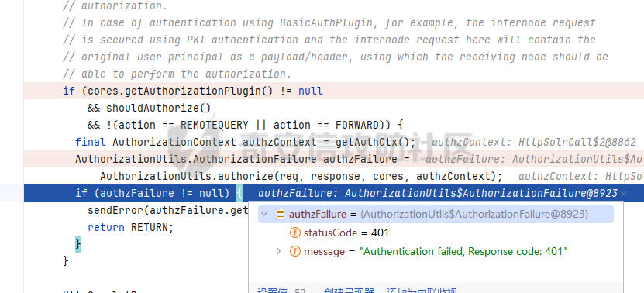Click comment line mentioning BasicAuthPlugin
644x293 pixels.
pyautogui.click(x=329, y=22)
